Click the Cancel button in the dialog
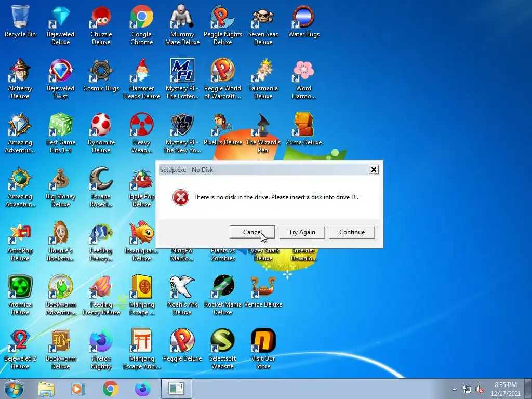The image size is (532, 399). coord(252,232)
